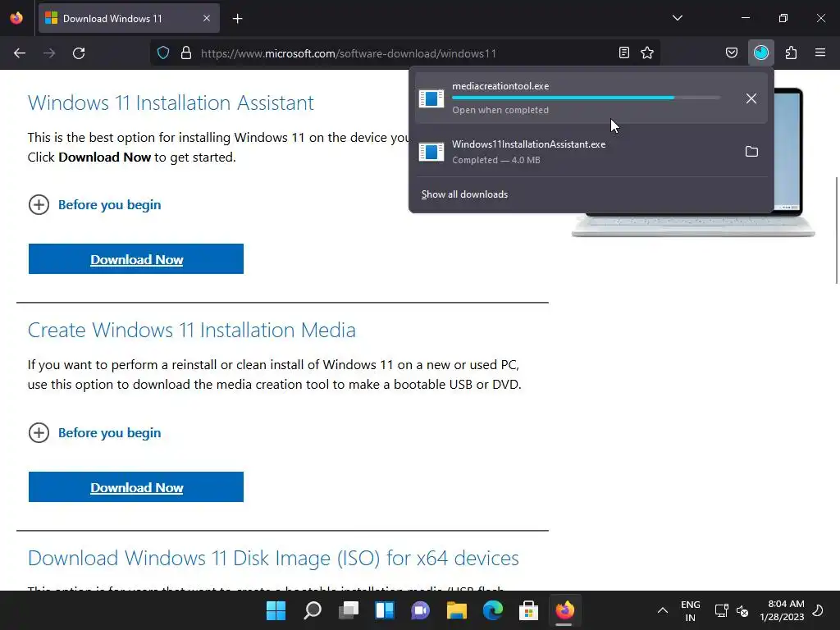840x630 pixels.
Task: Open the Windows Start menu
Action: point(276,610)
